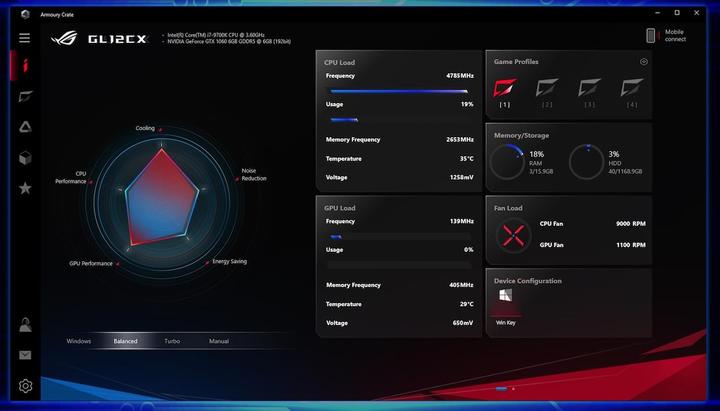The height and width of the screenshot is (411, 720).
Task: Click the GL12CX model name
Action: pyautogui.click(x=117, y=39)
